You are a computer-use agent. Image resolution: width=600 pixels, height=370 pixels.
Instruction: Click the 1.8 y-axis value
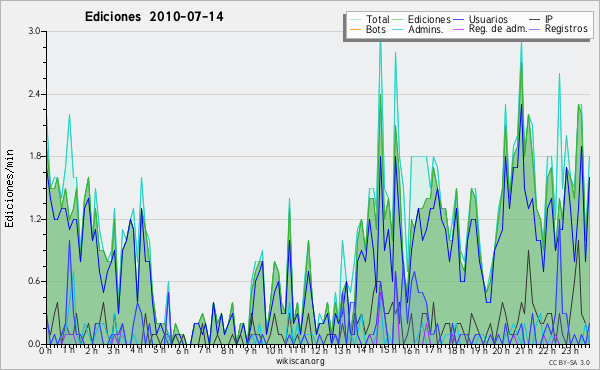pos(34,156)
